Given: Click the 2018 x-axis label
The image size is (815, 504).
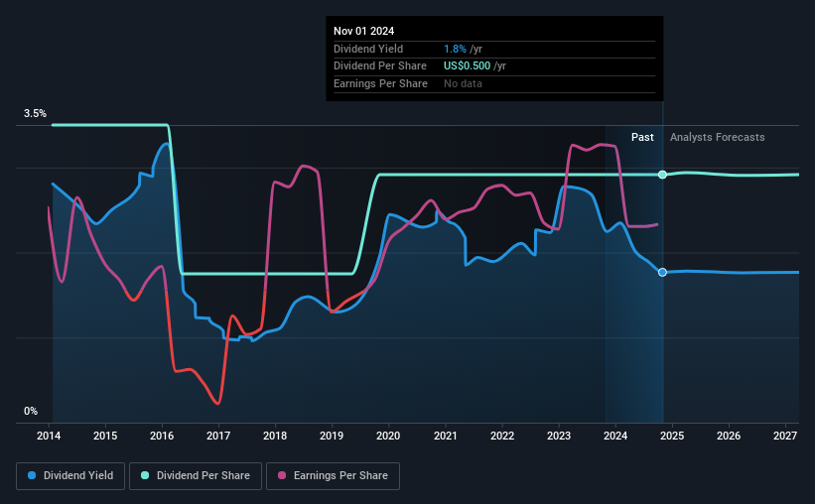Looking at the screenshot, I should [x=275, y=436].
